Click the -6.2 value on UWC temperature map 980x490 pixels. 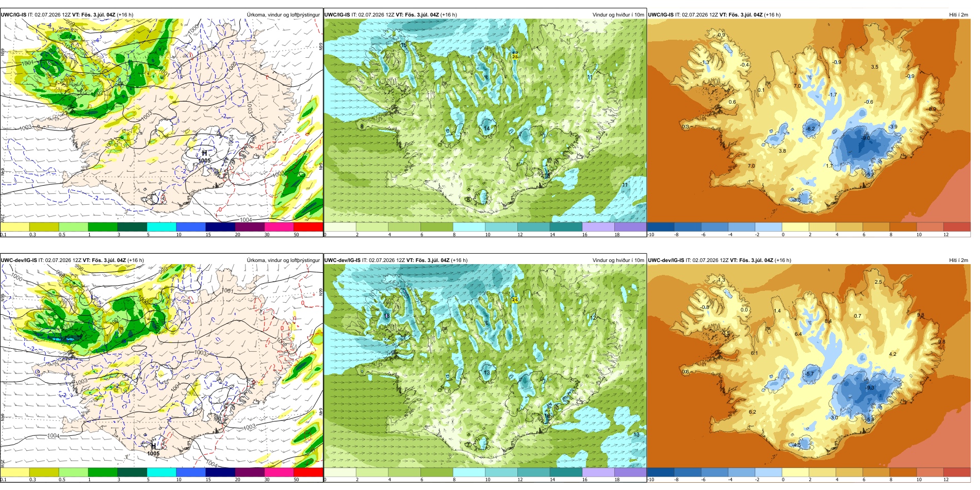pyautogui.click(x=811, y=129)
